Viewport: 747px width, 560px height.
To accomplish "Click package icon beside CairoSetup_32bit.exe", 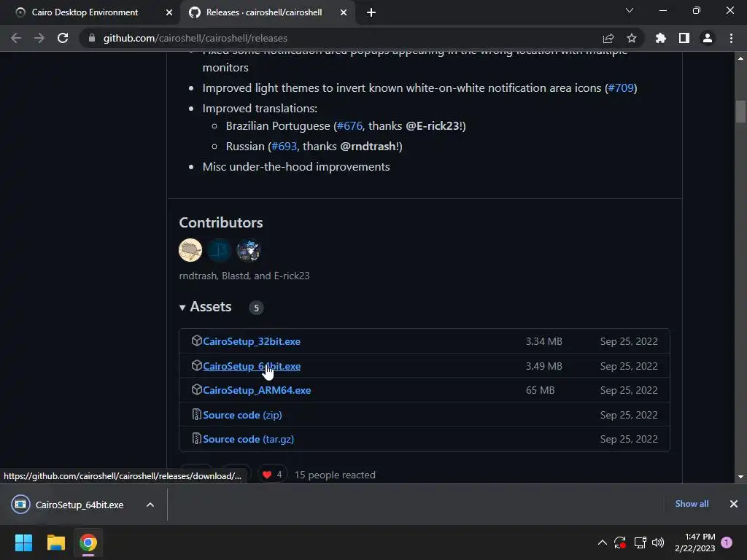I will coord(196,341).
